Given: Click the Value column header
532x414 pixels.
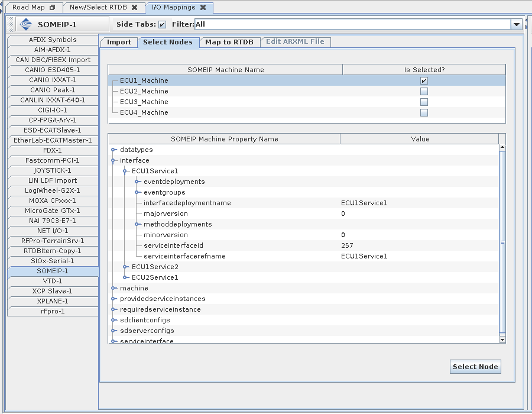Looking at the screenshot, I should point(420,139).
